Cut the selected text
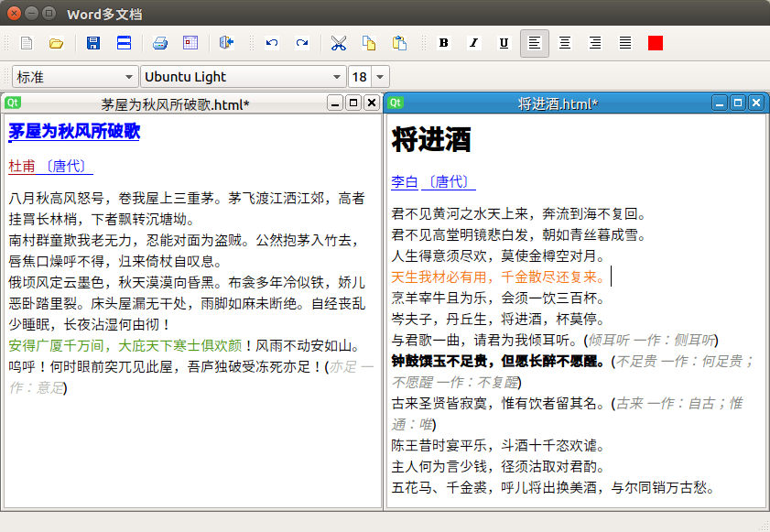Screen dimensions: 770x532 (x=338, y=42)
